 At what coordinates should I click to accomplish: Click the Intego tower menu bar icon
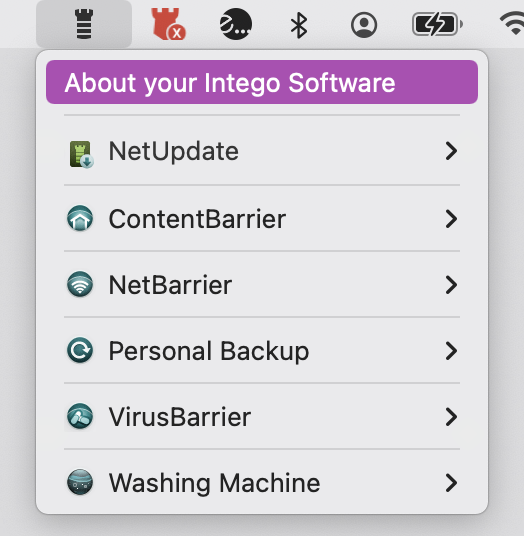[x=84, y=24]
